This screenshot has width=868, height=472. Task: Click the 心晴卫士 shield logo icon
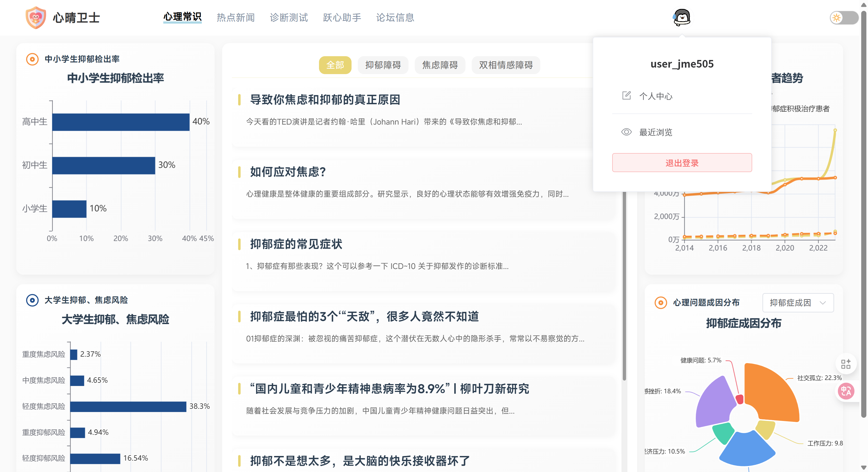pyautogui.click(x=36, y=17)
